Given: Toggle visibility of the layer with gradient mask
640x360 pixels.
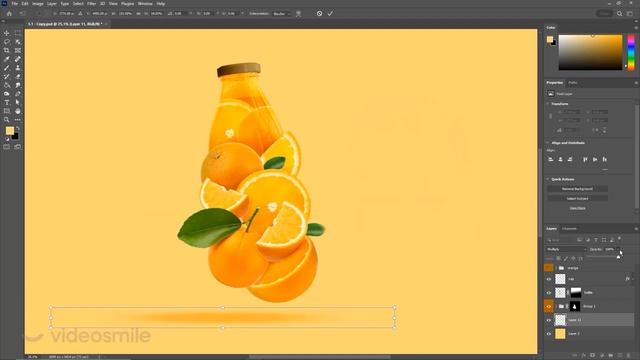Looking at the screenshot, I should point(549,293).
